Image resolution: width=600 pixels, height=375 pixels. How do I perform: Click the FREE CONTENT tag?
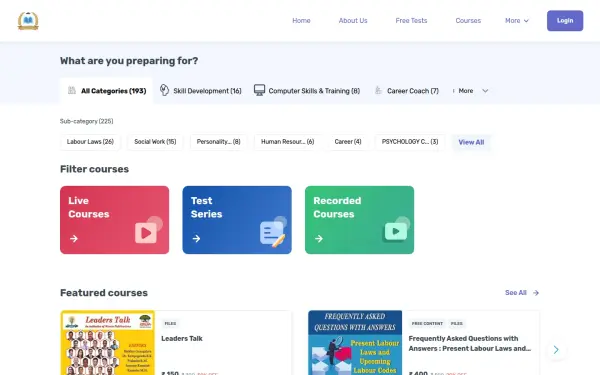[427, 323]
